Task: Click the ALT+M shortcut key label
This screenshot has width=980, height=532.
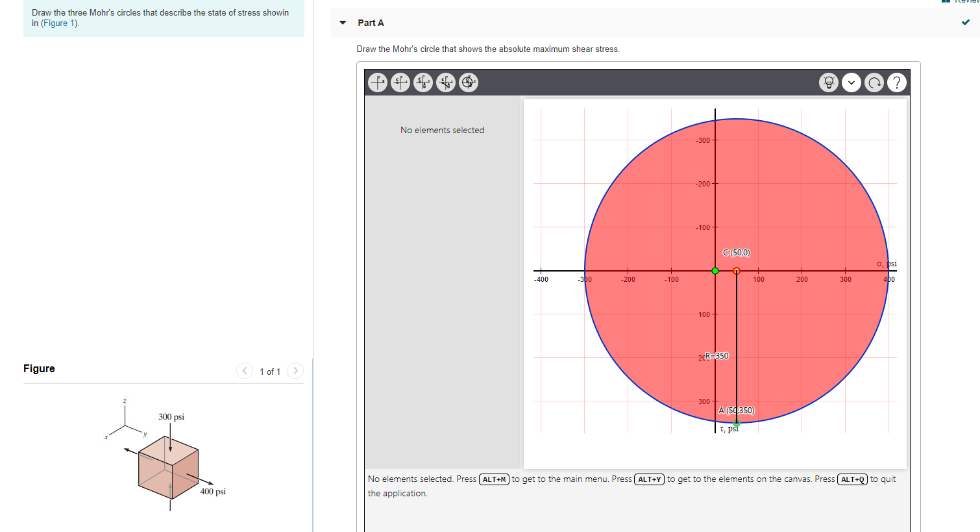Action: (x=494, y=479)
